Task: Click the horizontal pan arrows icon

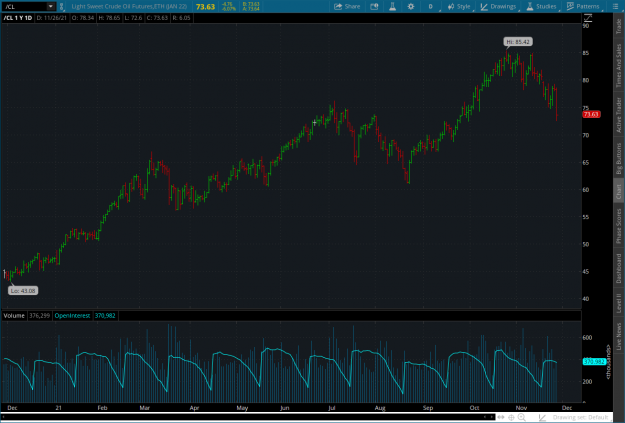Action: (x=501, y=417)
